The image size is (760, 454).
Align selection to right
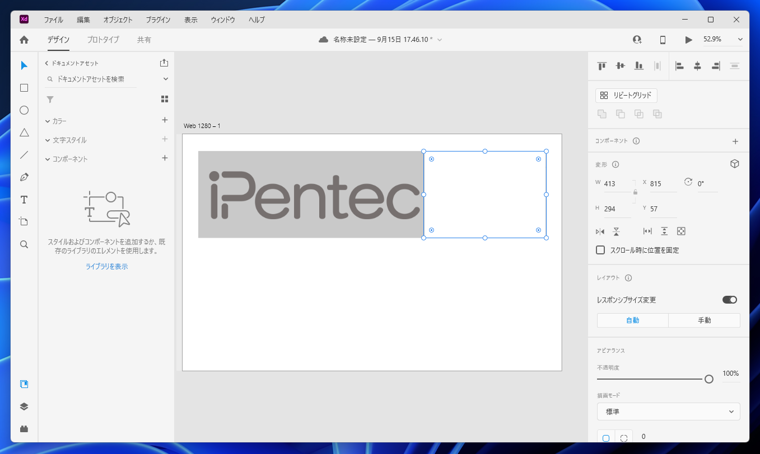pos(716,66)
